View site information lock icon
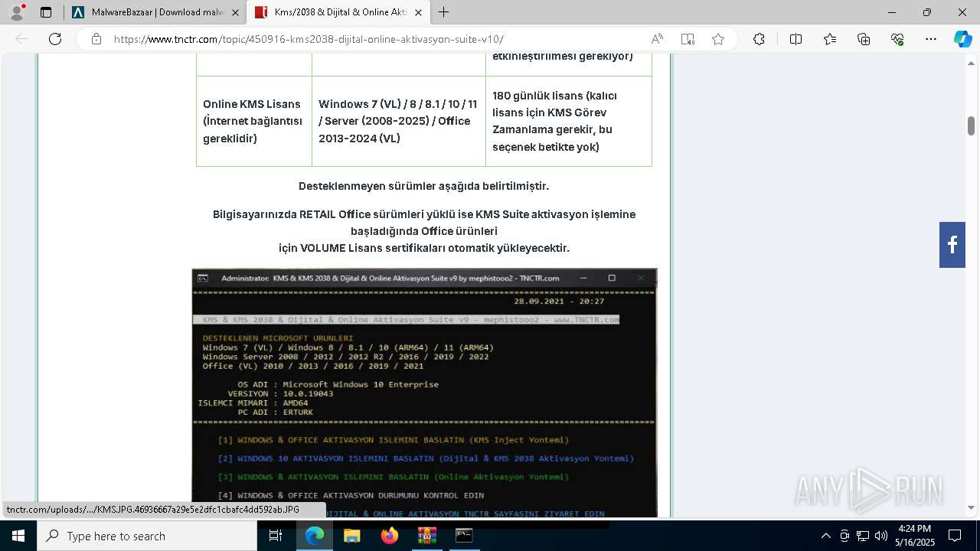 tap(96, 39)
